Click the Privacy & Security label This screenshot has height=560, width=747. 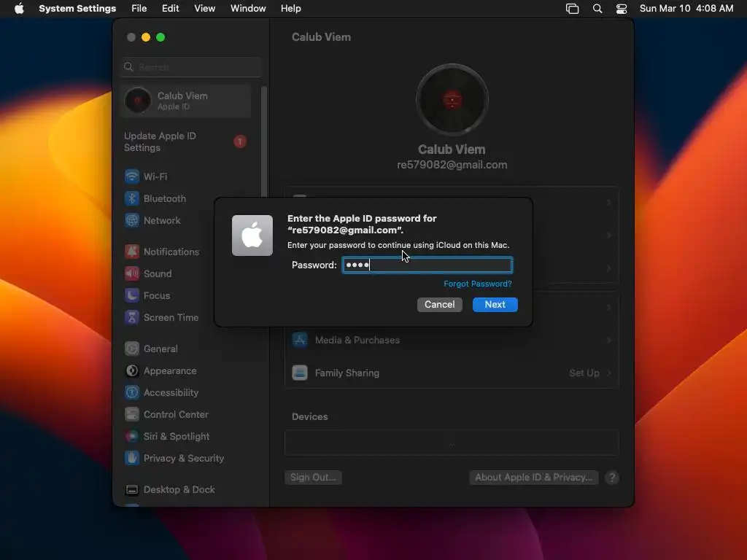[184, 458]
